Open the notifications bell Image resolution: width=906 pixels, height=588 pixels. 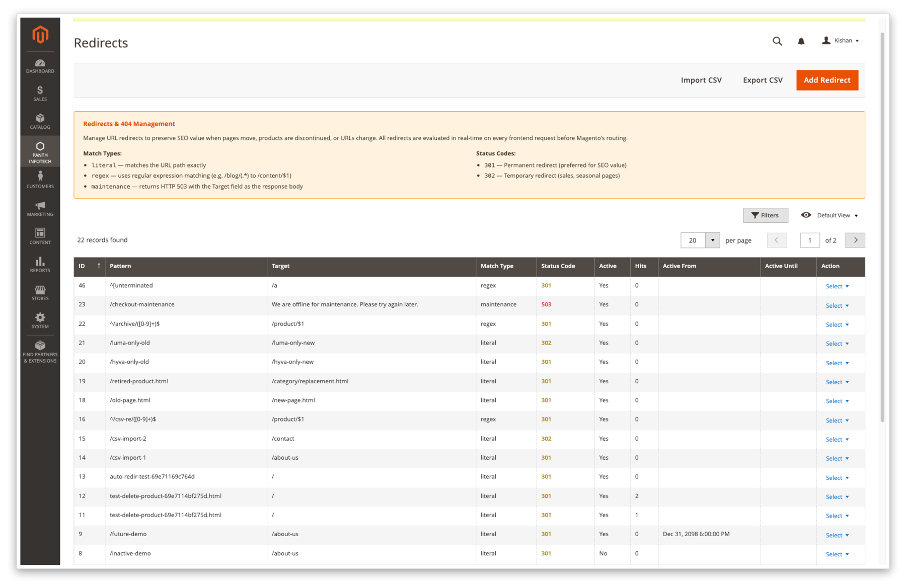click(801, 41)
